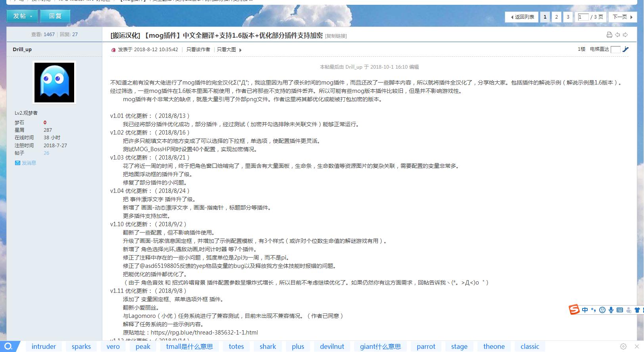Select the 'sparks' suggestion at bottom

point(81,346)
